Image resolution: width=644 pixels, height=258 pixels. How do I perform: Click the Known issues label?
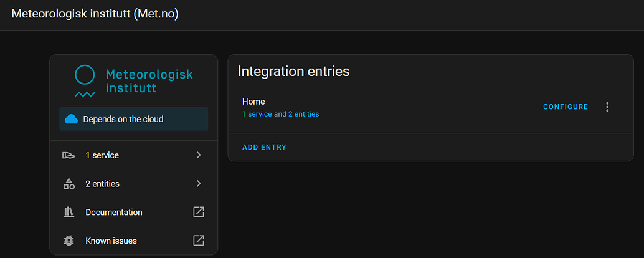click(x=111, y=241)
